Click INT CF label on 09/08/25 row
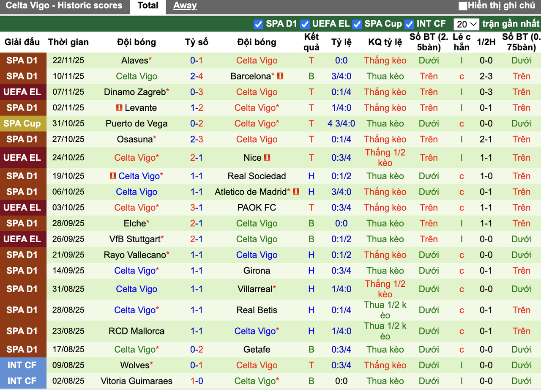The image size is (541, 392). (22, 365)
